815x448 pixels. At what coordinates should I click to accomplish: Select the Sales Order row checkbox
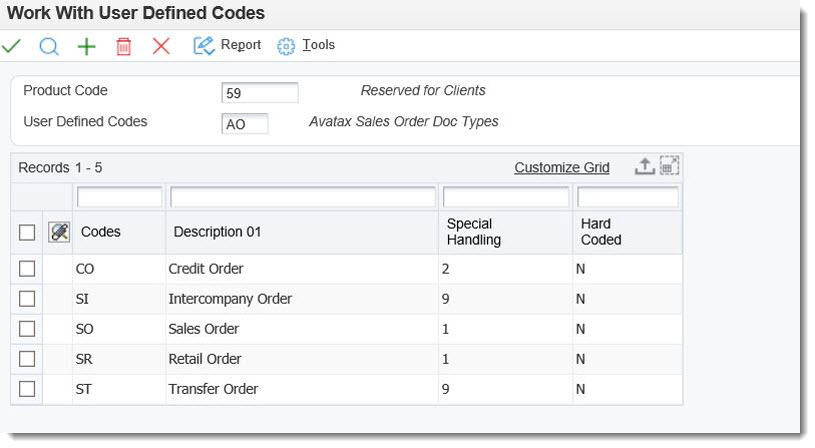[27, 329]
